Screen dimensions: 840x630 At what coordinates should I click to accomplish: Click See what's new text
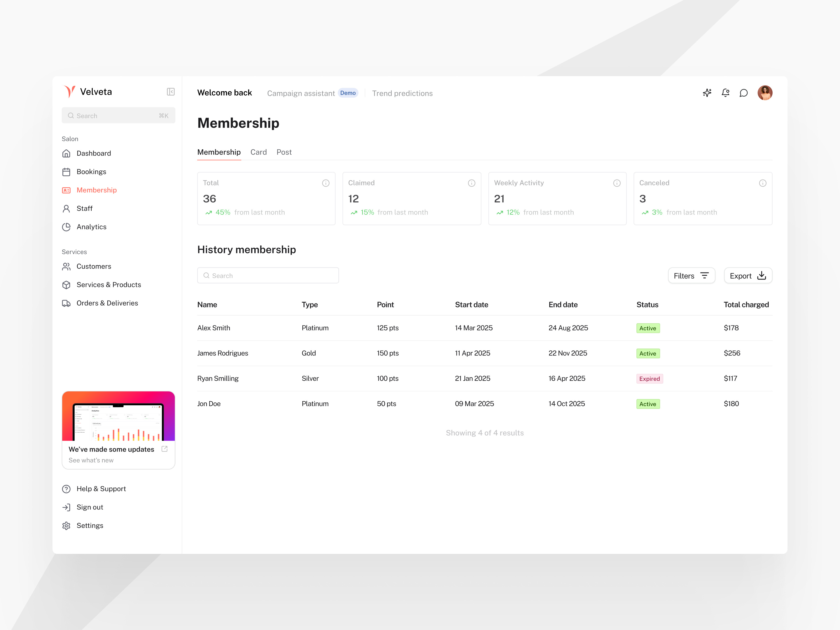click(x=91, y=460)
